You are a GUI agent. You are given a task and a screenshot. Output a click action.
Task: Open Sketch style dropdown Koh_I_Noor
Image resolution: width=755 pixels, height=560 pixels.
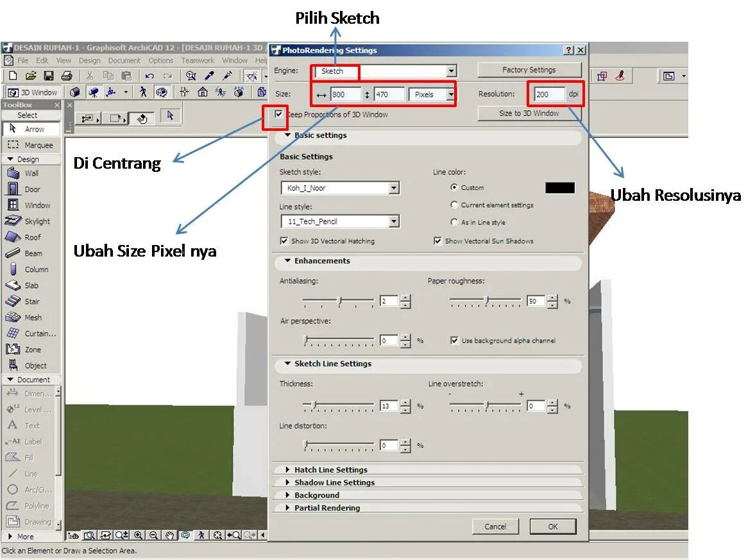[340, 188]
